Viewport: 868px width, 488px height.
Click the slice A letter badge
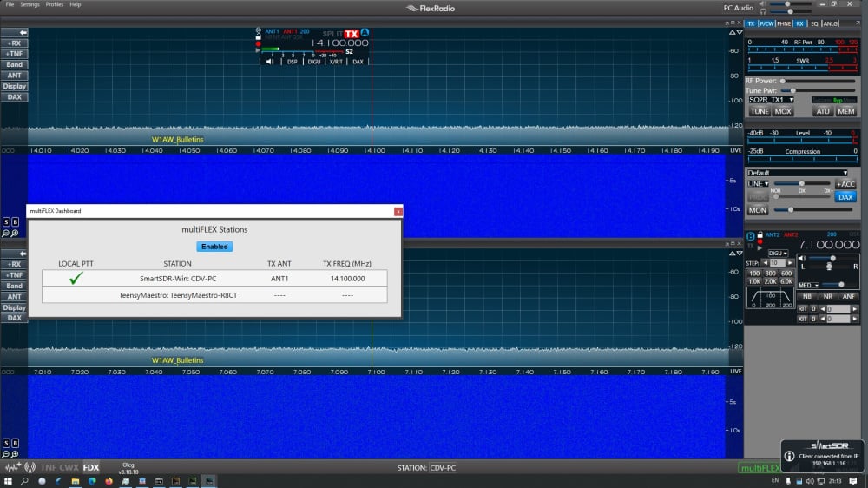point(365,33)
